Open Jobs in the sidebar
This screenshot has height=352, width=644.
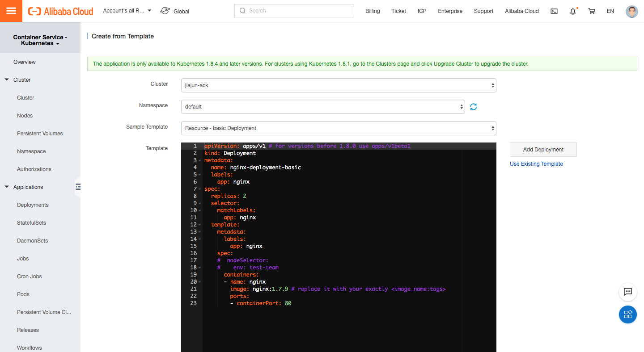pyautogui.click(x=23, y=259)
